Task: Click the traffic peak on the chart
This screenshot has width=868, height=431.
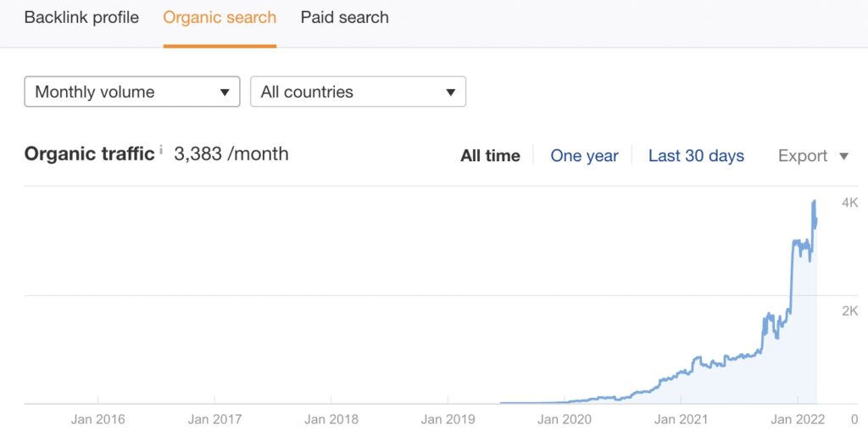Action: point(814,202)
